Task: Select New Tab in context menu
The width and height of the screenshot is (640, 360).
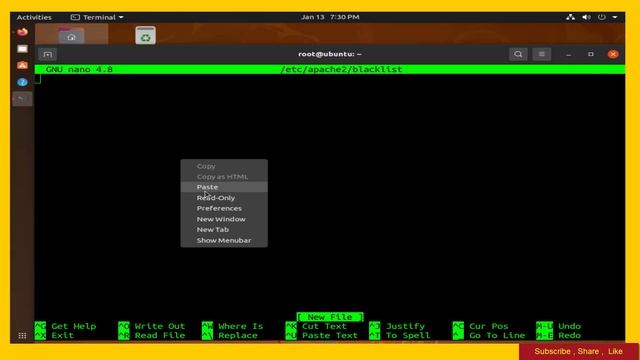Action: [224, 229]
